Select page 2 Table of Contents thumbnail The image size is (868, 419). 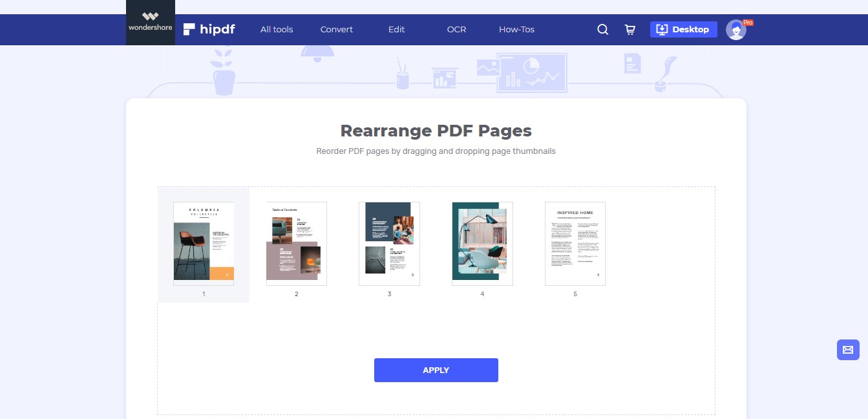click(x=297, y=244)
